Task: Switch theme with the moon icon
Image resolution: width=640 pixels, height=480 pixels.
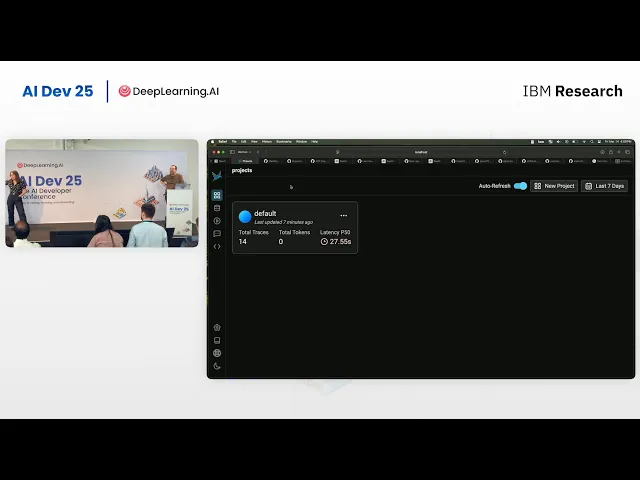Action: (217, 366)
